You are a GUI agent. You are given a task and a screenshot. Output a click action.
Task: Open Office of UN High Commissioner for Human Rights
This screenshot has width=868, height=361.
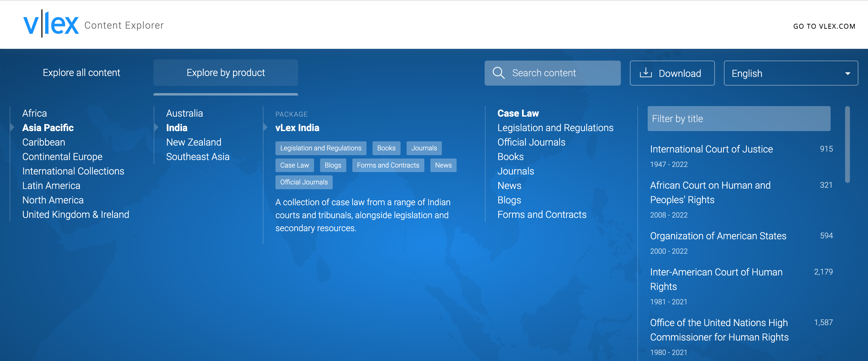pyautogui.click(x=719, y=330)
